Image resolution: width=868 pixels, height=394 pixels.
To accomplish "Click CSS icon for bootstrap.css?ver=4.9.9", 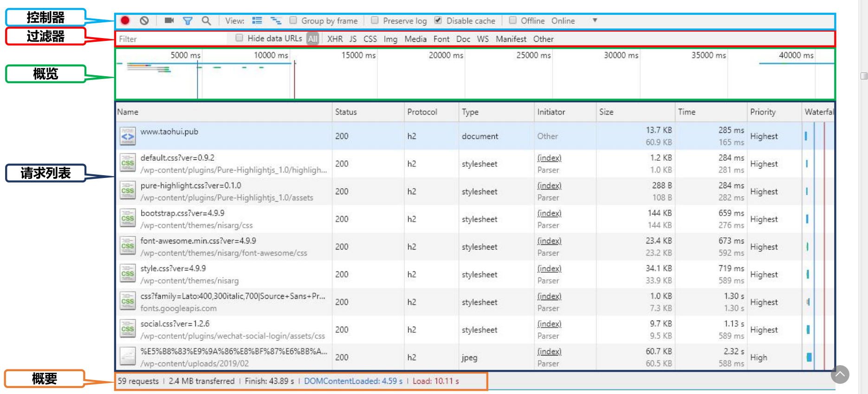I will (128, 219).
